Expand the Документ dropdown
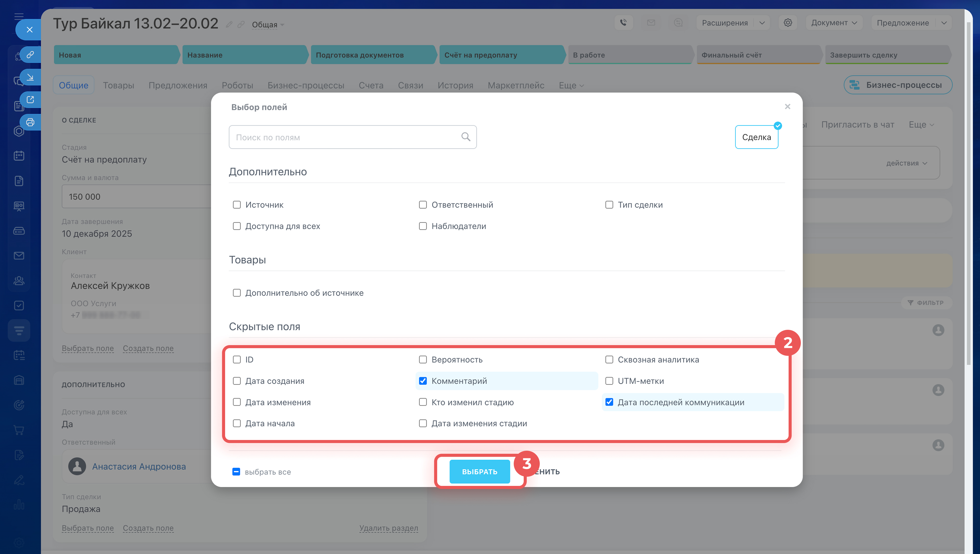The image size is (980, 554). coord(834,23)
